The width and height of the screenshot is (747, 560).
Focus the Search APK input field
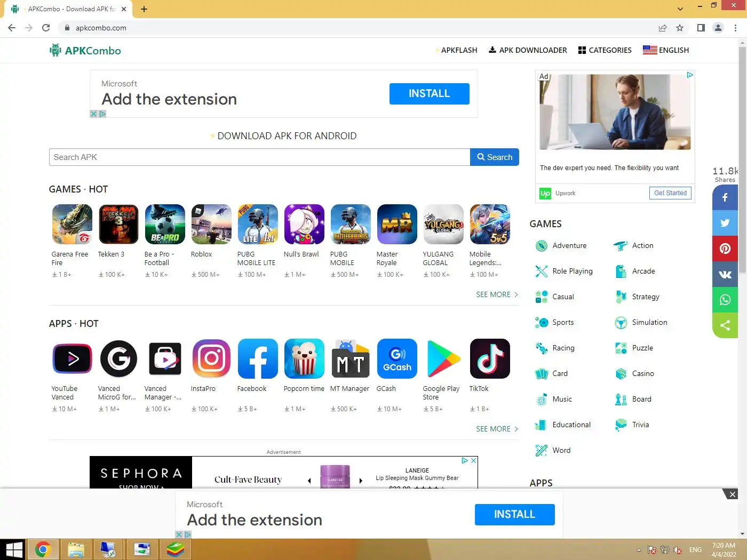pos(259,157)
